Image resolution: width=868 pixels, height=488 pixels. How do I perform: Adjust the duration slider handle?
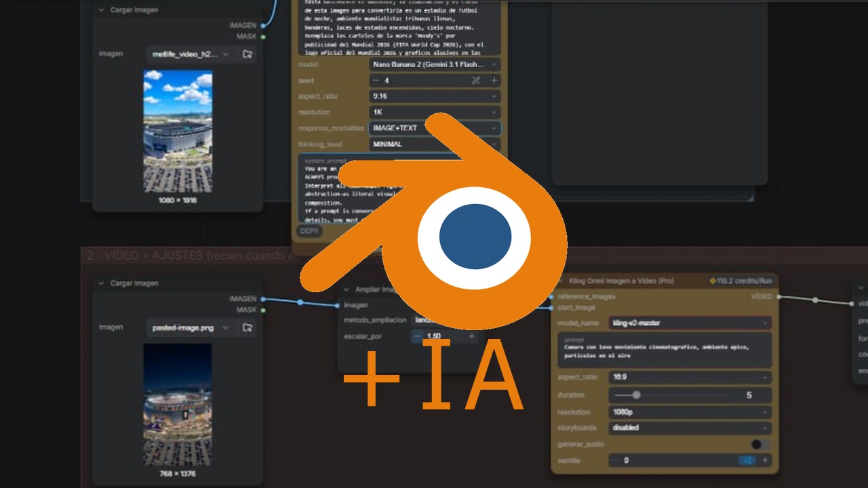636,394
